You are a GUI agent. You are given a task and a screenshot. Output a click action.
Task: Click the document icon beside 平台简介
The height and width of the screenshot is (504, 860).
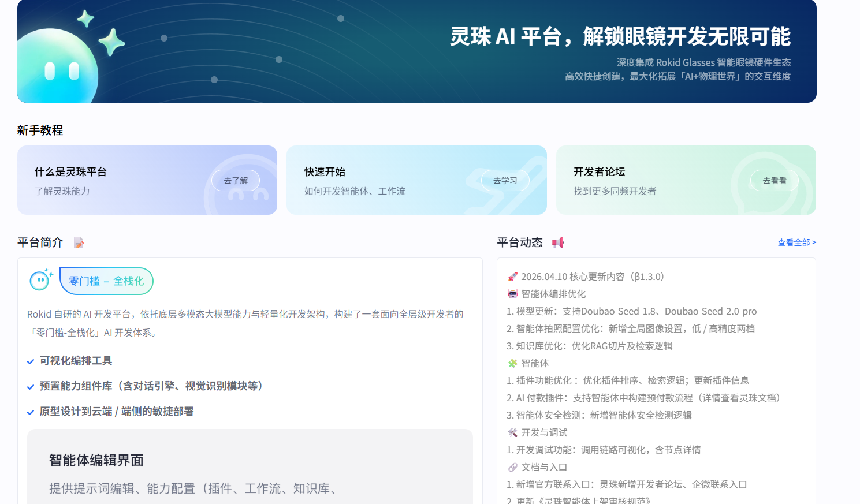[79, 242]
